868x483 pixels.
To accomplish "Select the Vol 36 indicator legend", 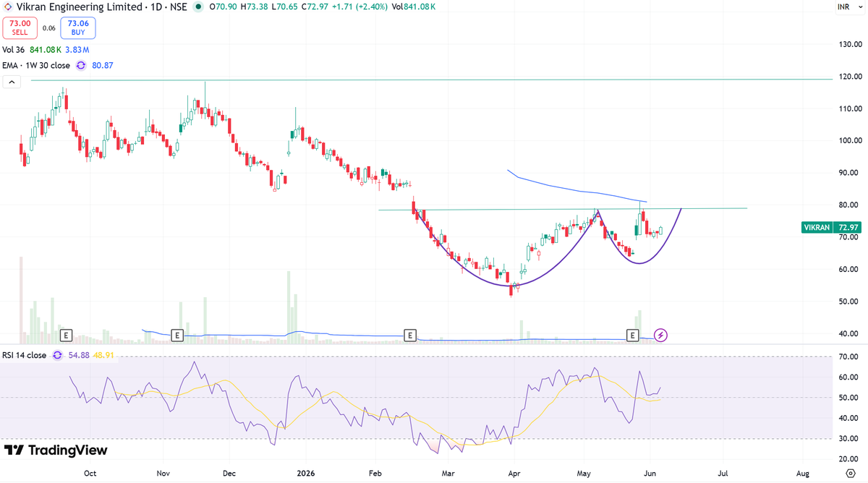I will point(14,50).
